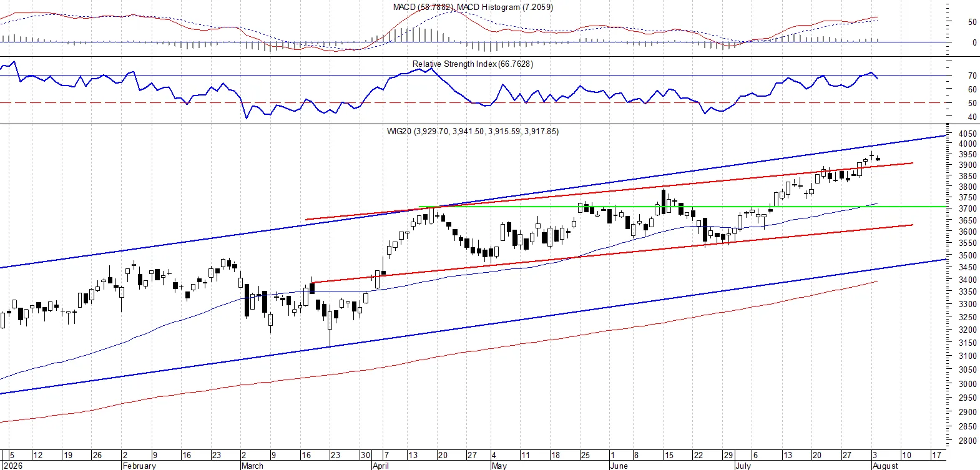
Task: Select the August month label
Action: click(885, 466)
